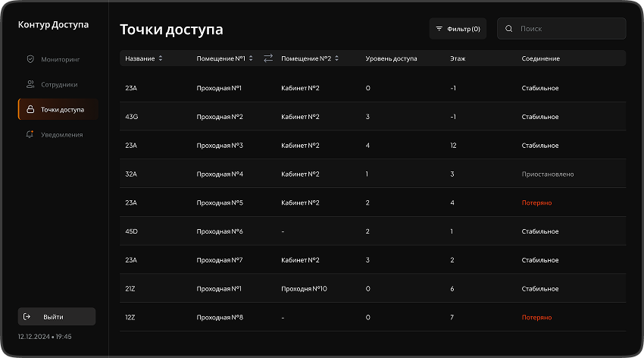Open the Сотрудники page
This screenshot has height=358, width=644.
click(x=60, y=84)
